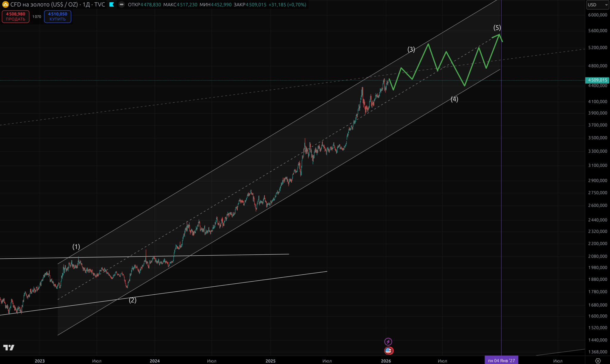Image resolution: width=610 pixels, height=364 pixels.
Task: Click the TradingView logo watermark
Action: (9, 347)
